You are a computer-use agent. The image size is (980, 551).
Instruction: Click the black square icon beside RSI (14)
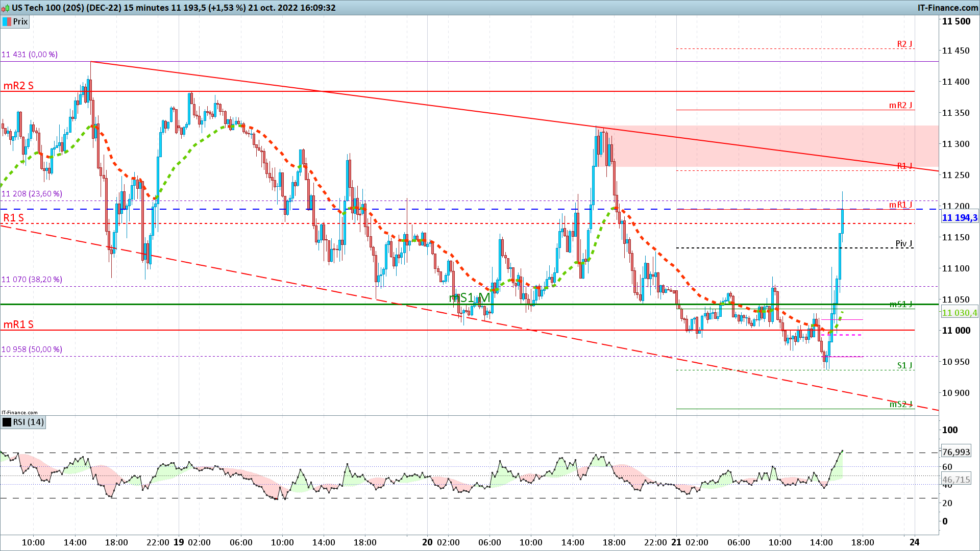tap(7, 422)
